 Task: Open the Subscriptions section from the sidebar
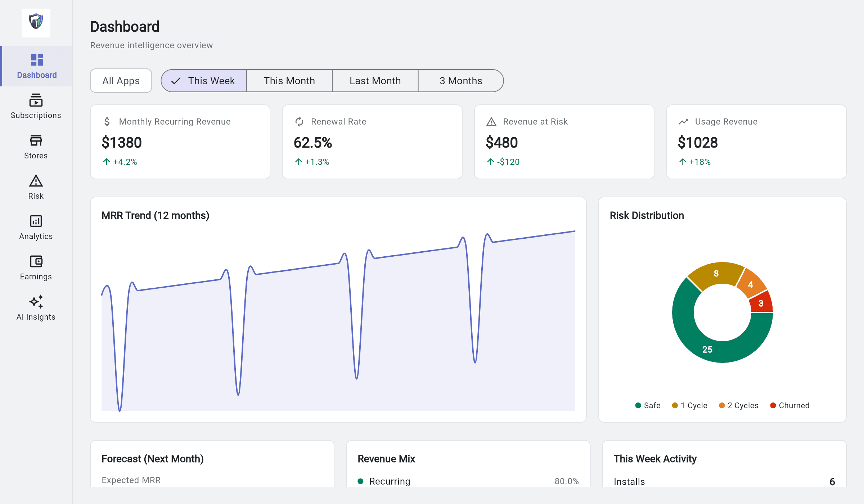[x=36, y=107]
